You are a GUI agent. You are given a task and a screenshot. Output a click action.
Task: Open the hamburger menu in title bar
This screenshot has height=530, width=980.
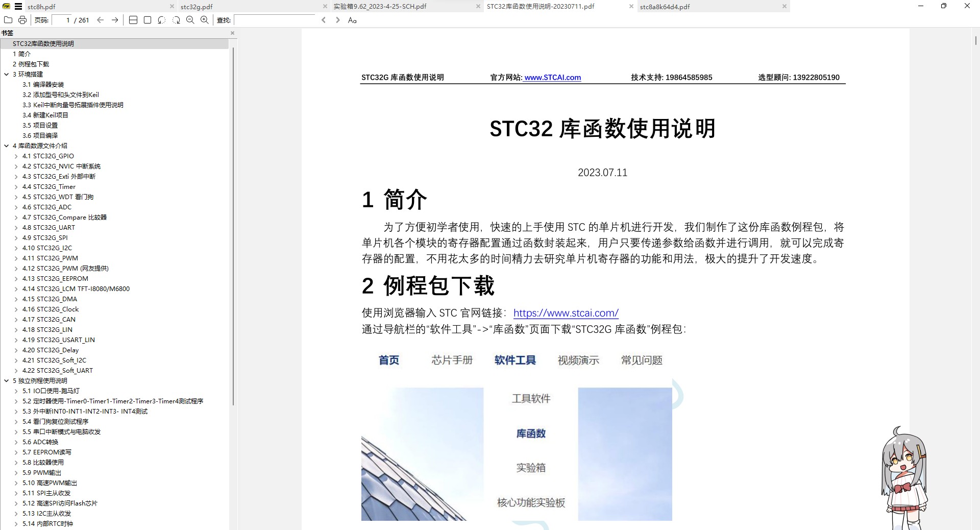click(18, 7)
